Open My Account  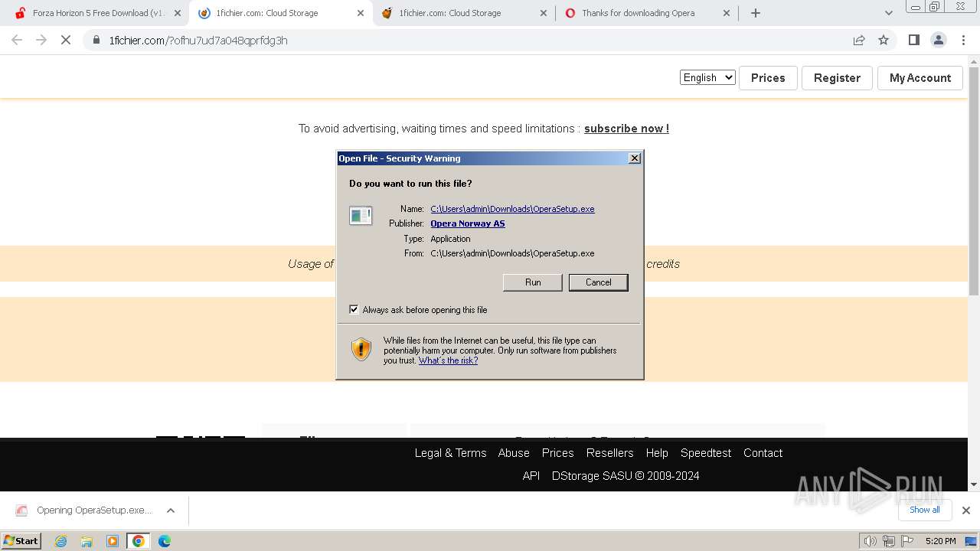coord(920,78)
